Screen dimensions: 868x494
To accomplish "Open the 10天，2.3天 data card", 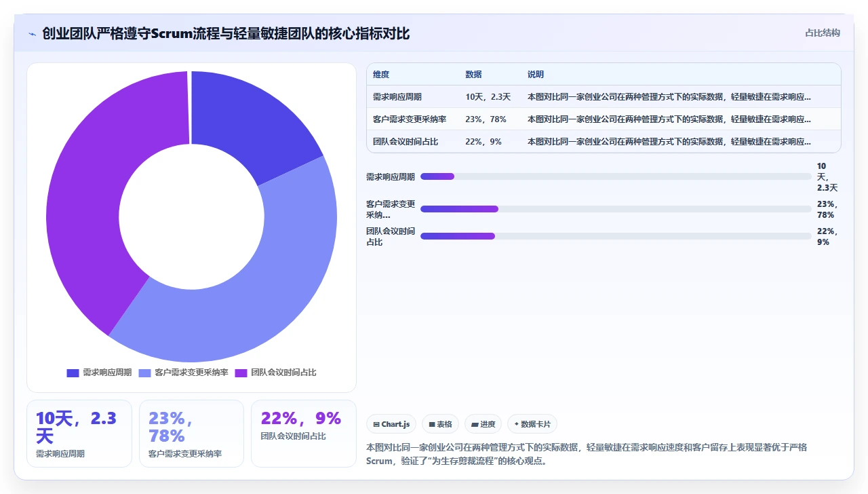I will [x=79, y=434].
